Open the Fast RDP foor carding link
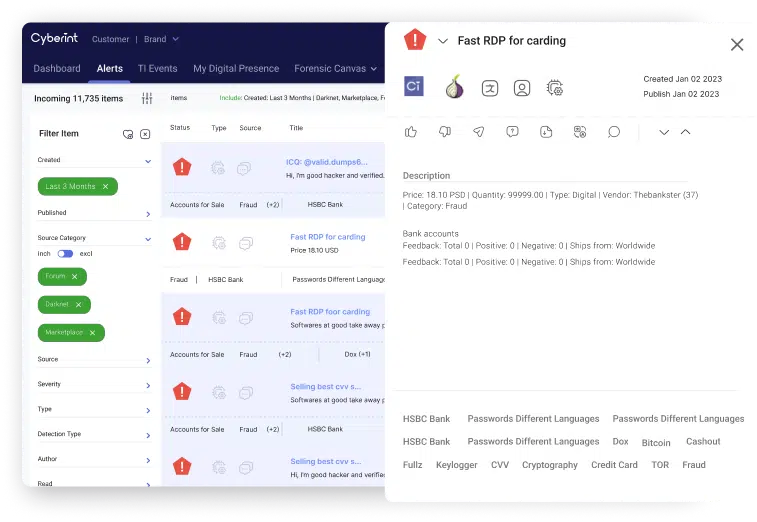 [x=330, y=311]
